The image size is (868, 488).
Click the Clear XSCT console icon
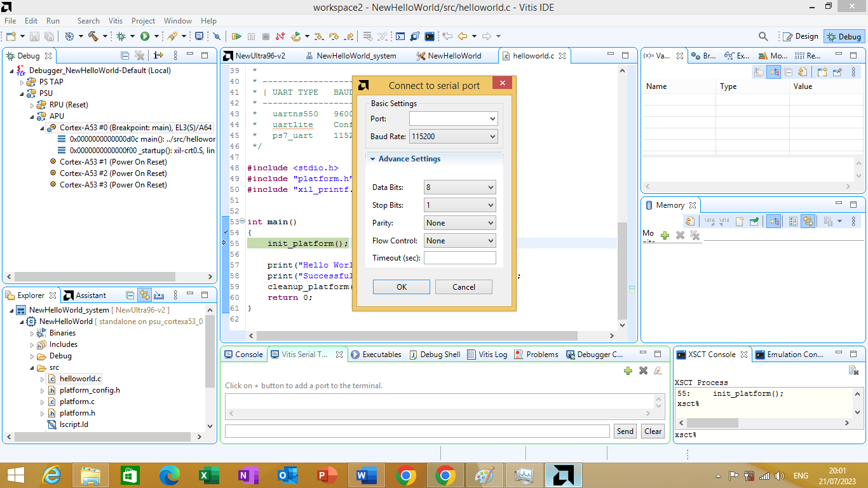click(x=853, y=370)
